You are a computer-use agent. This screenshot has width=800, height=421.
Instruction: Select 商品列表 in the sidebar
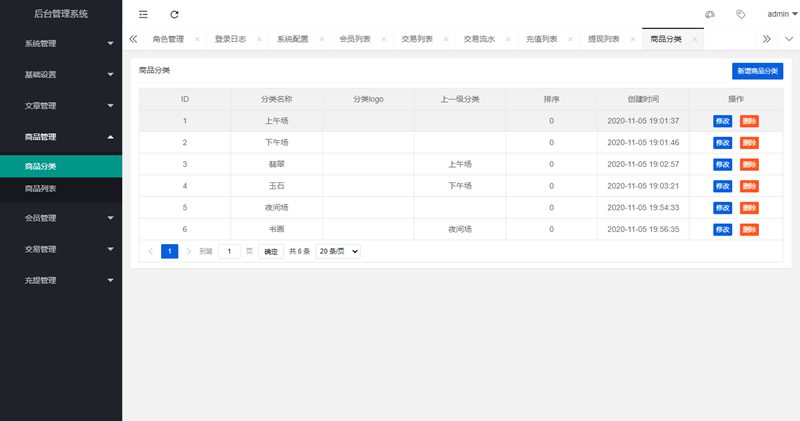(x=41, y=188)
